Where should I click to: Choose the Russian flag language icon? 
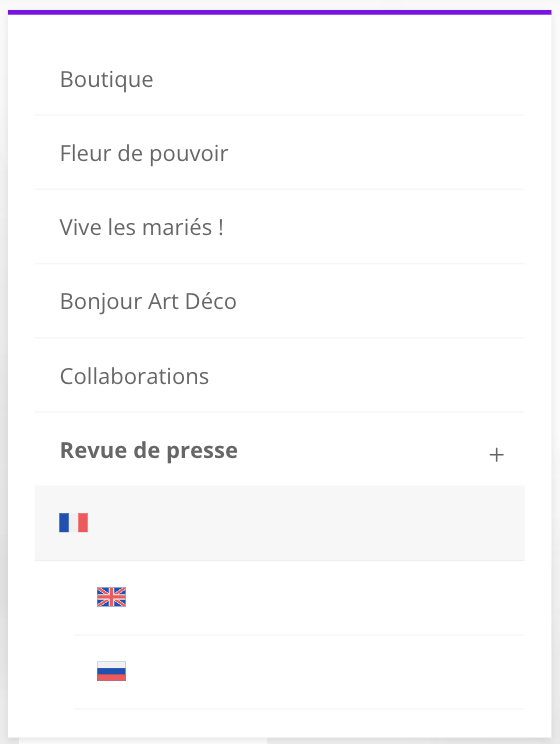click(112, 671)
